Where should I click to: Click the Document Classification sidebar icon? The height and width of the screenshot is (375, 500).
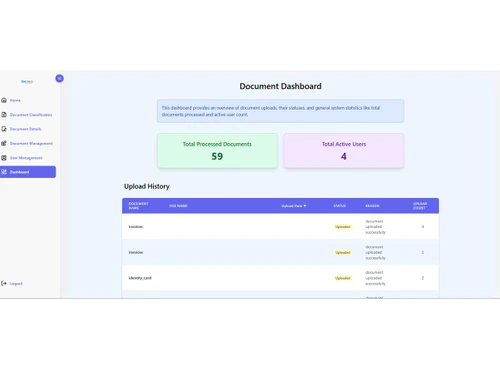[x=4, y=115]
